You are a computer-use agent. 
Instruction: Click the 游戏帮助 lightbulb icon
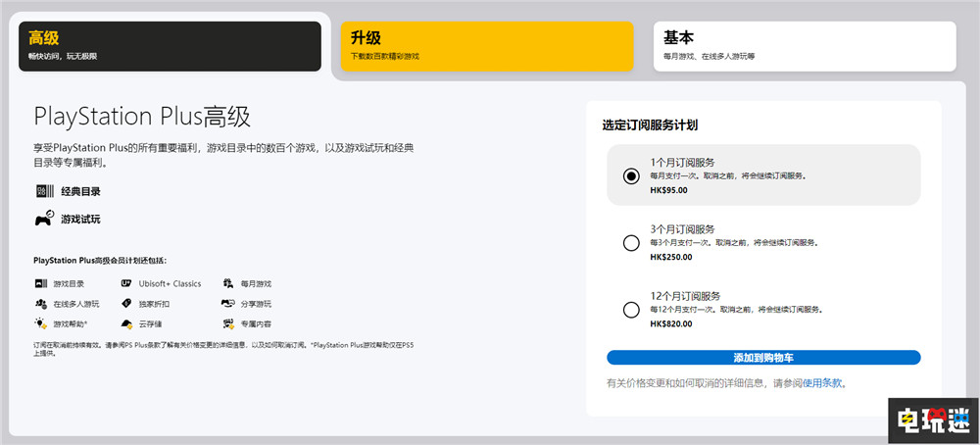click(x=41, y=323)
